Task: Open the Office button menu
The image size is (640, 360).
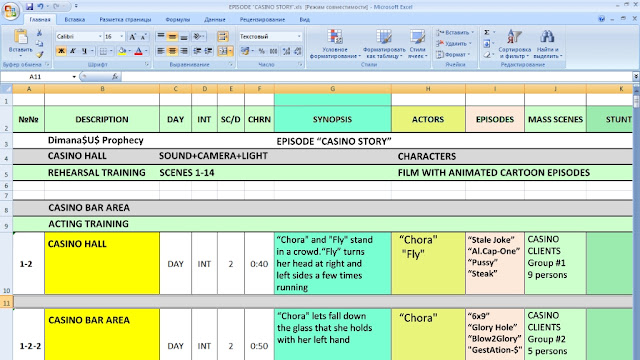Action: [x=11, y=11]
